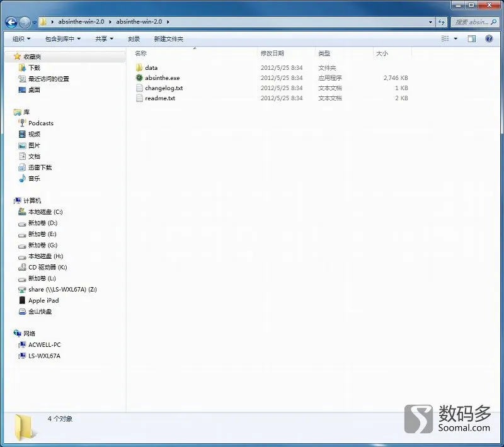This screenshot has height=447, width=504.
Task: Click the LS-WXL67A computer icon
Action: tap(22, 356)
